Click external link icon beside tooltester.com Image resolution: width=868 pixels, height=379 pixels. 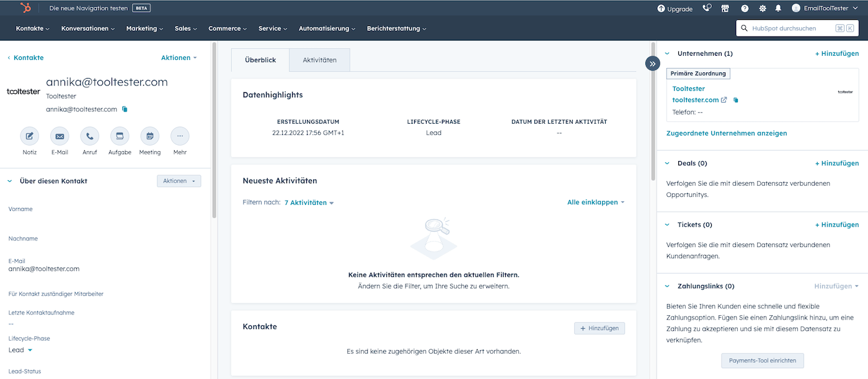click(724, 100)
